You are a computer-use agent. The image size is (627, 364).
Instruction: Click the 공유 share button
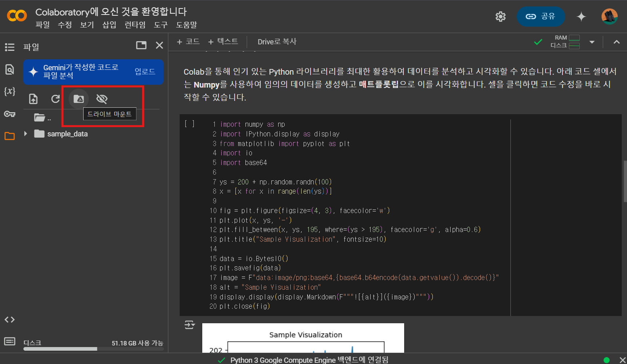point(541,17)
